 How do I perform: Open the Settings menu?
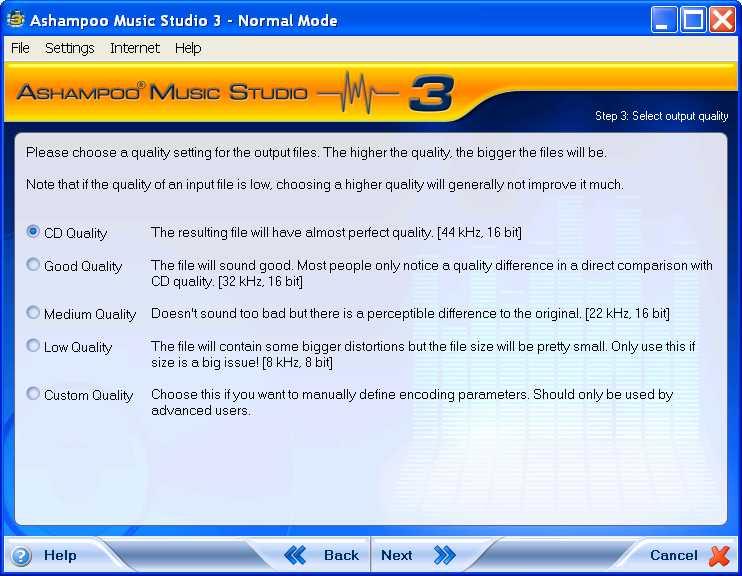pyautogui.click(x=69, y=48)
